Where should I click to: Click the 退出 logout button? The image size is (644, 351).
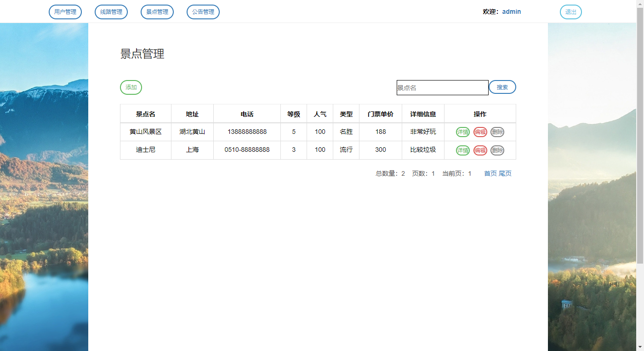coord(571,12)
